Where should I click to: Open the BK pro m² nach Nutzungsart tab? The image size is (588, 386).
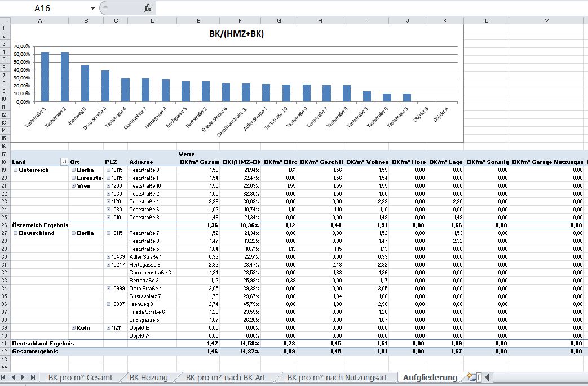tap(337, 377)
